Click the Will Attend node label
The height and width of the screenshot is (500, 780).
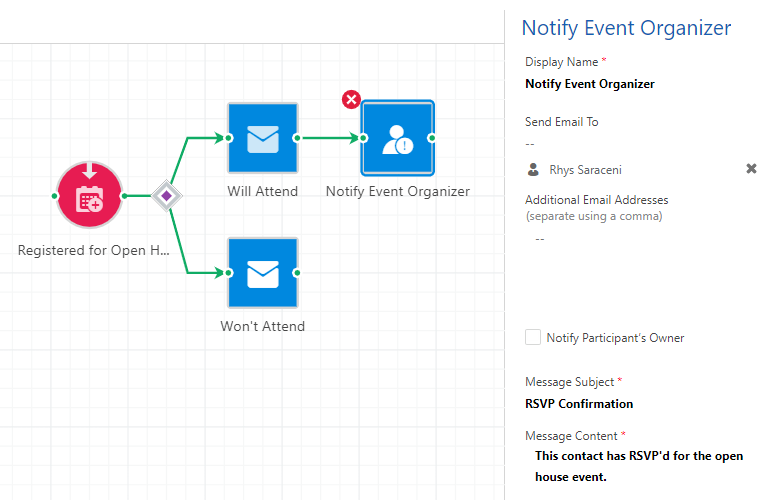263,192
